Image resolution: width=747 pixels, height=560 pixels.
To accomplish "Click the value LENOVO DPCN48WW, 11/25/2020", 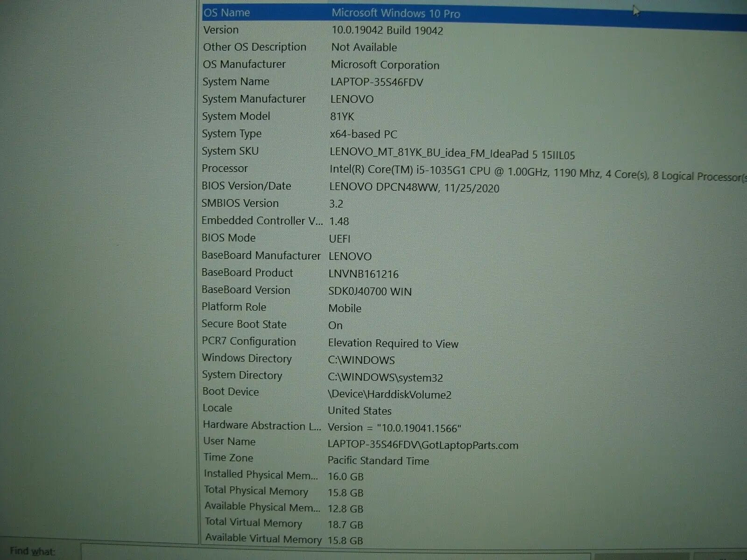I will pos(414,188).
